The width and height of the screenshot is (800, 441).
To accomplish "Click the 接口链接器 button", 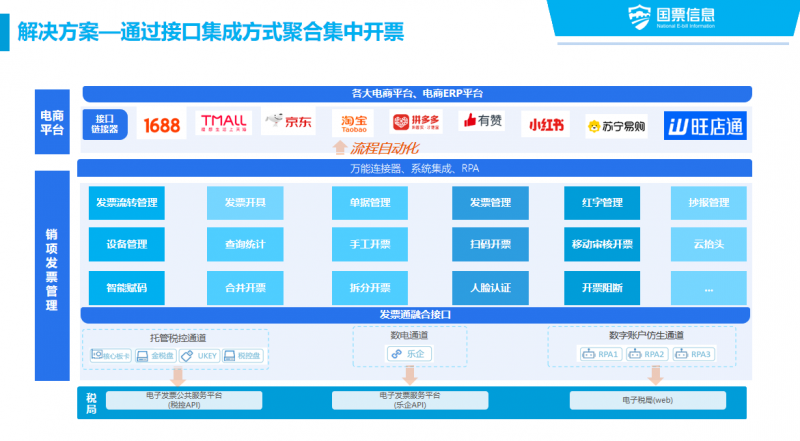I will click(105, 124).
